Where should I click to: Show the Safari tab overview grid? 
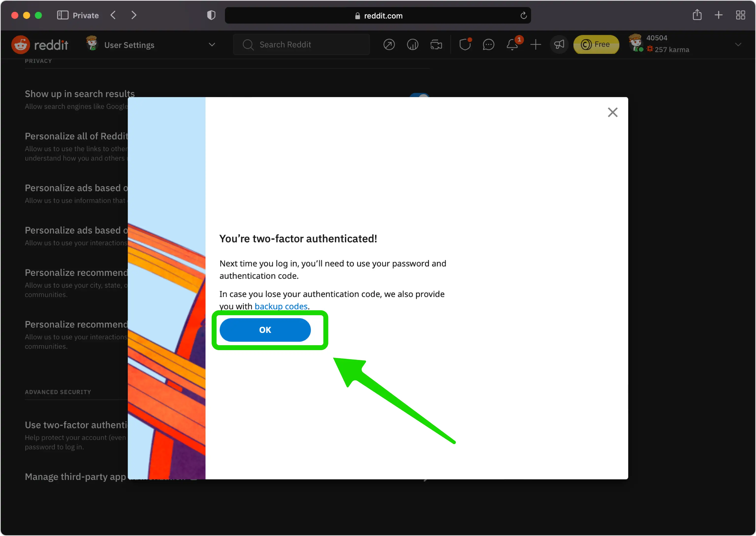[x=740, y=15]
